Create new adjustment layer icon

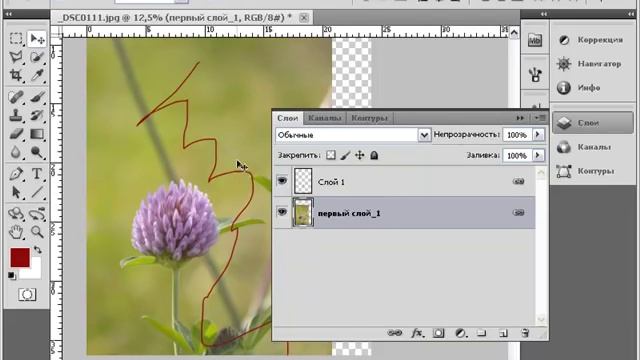point(461,333)
